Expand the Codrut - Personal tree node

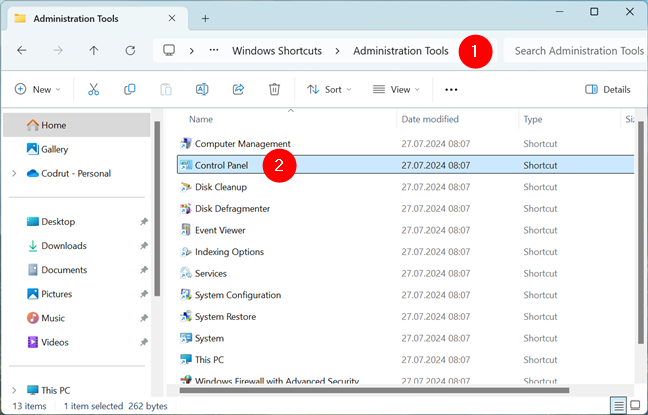click(14, 173)
